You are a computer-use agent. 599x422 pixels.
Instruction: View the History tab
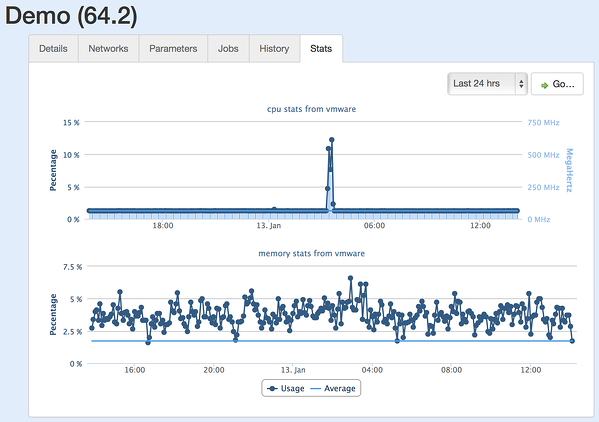[x=274, y=49]
